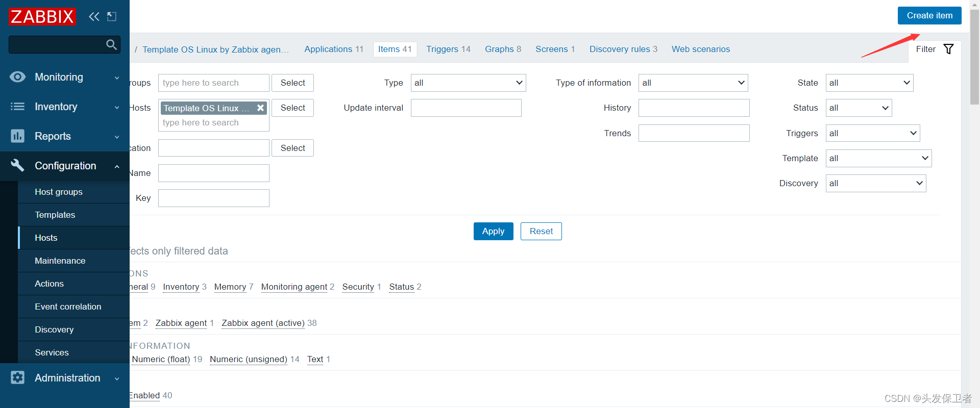Open the Template filter dropdown
This screenshot has height=408, width=980.
pyautogui.click(x=878, y=158)
